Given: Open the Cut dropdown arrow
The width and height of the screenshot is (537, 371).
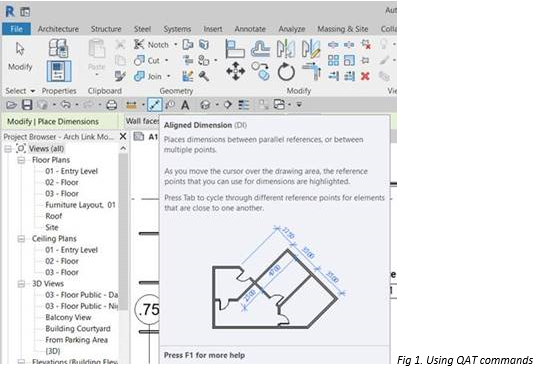Looking at the screenshot, I should [x=167, y=61].
